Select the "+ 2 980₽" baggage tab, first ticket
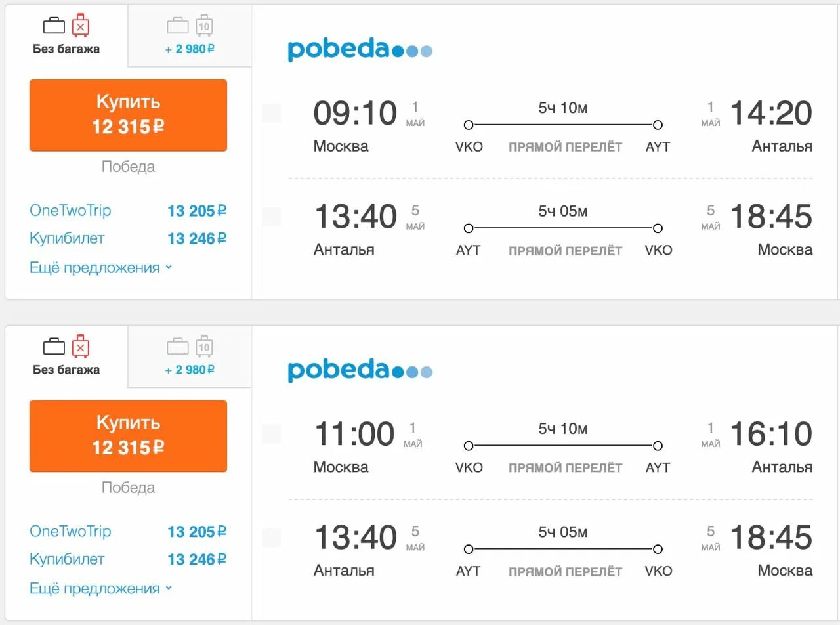This screenshot has width=840, height=625. pyautogui.click(x=190, y=35)
